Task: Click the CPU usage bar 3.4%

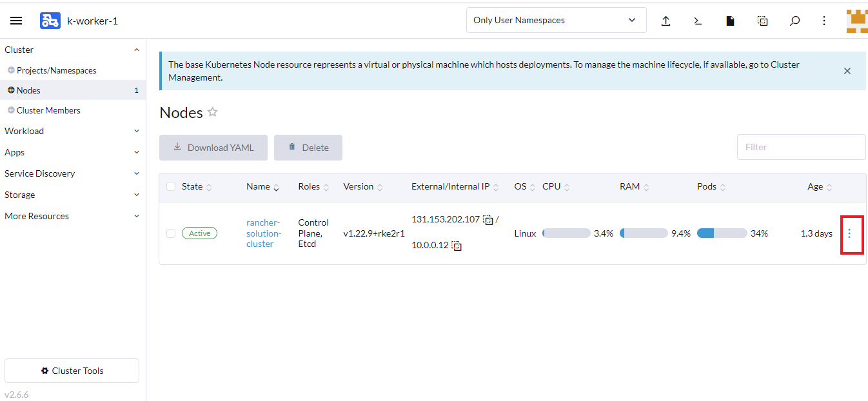Action: click(566, 233)
